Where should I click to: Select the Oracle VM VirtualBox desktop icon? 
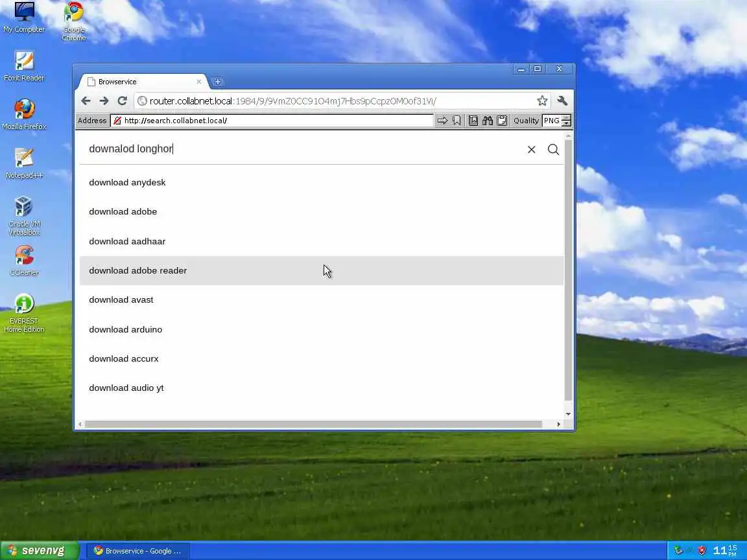point(24,216)
